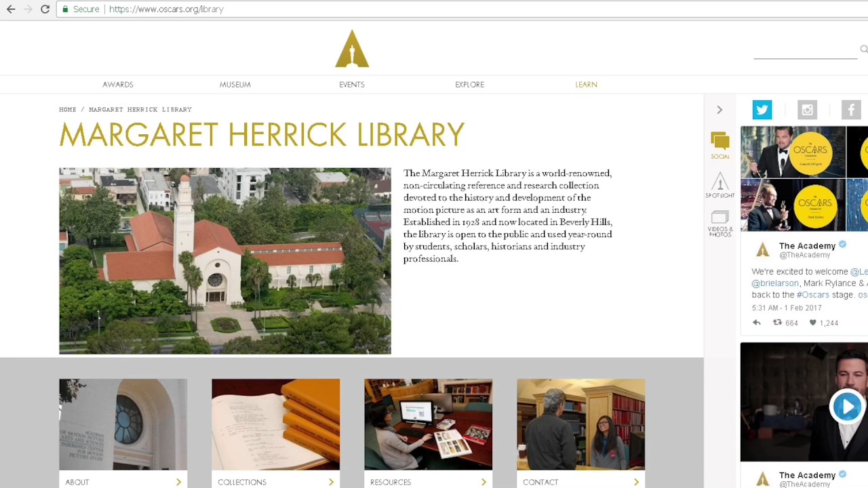Click the Resources label link
This screenshot has height=488, width=868.
point(391,482)
